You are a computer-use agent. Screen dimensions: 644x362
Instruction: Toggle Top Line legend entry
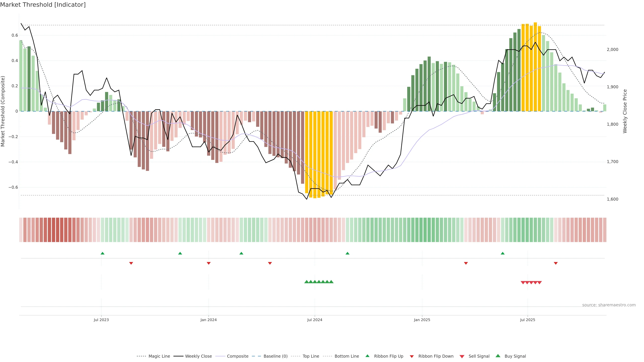pos(311,356)
